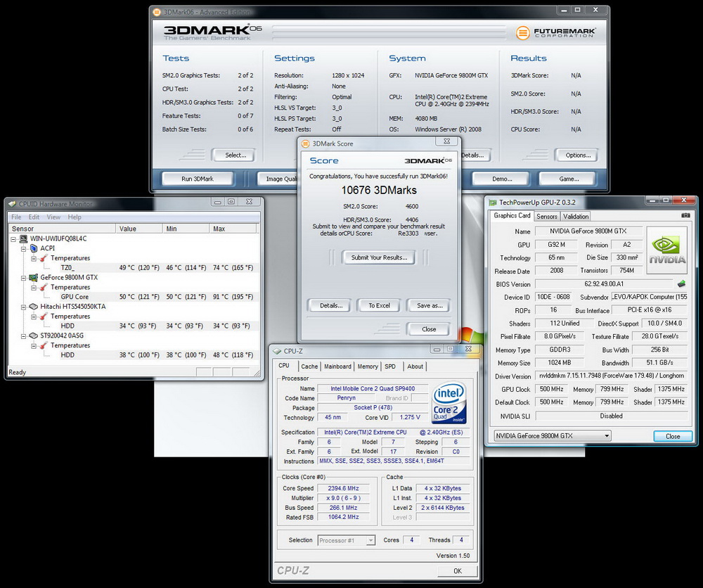Image resolution: width=703 pixels, height=588 pixels.
Task: Click the Run 3DMark button
Action: 198,179
